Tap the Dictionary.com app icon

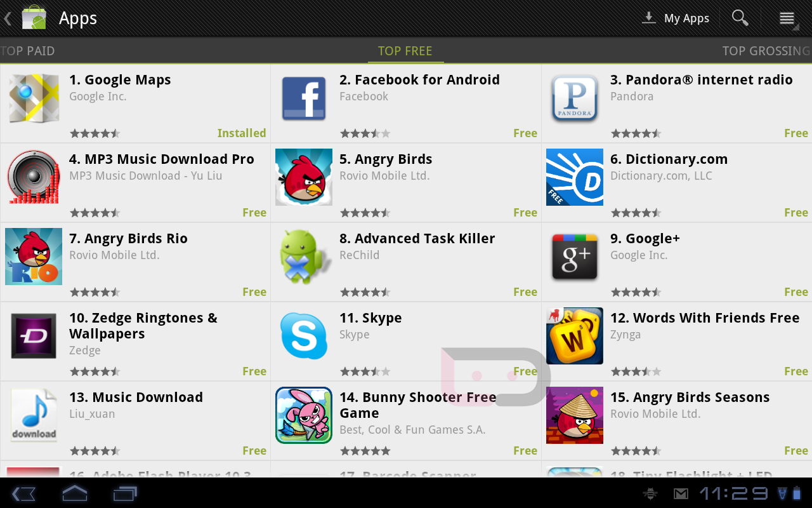click(575, 177)
